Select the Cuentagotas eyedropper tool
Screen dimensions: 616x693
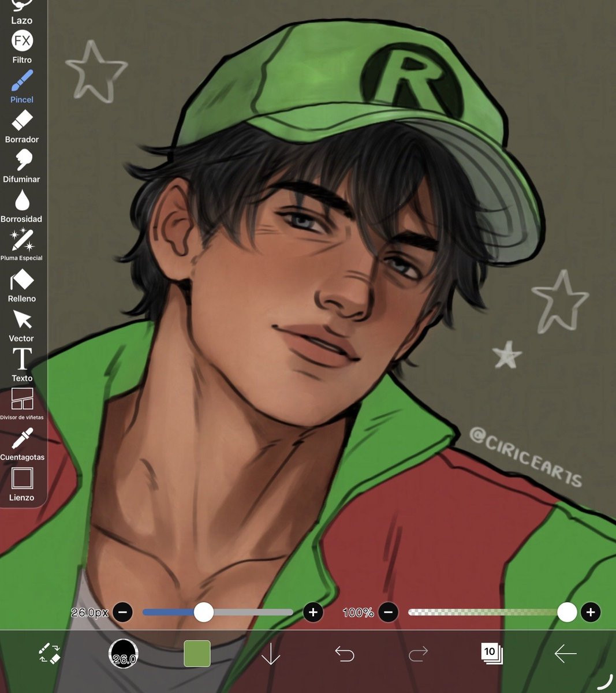22,444
